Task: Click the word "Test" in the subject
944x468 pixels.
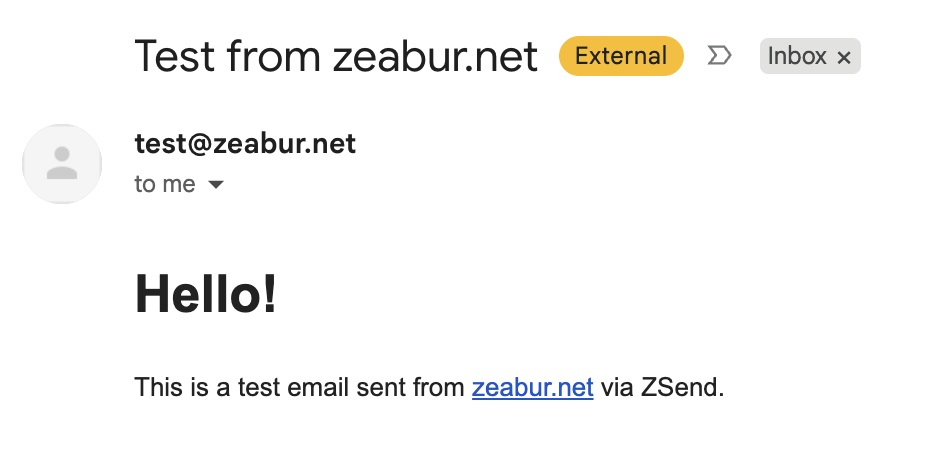Action: [x=176, y=56]
